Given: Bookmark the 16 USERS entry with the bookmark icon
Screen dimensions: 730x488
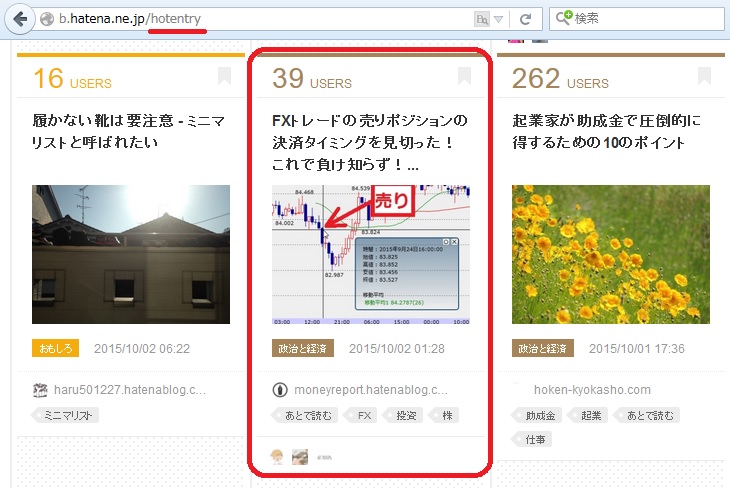Looking at the screenshot, I should (224, 76).
